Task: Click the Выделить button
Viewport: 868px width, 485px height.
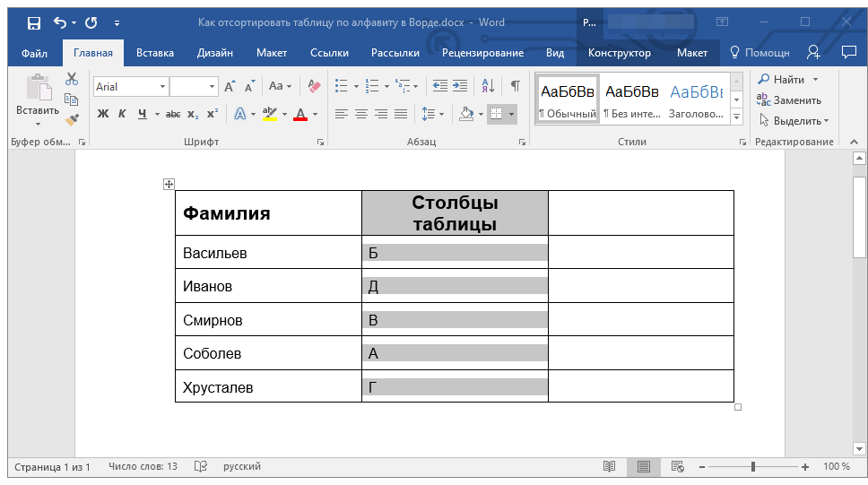Action: [794, 121]
